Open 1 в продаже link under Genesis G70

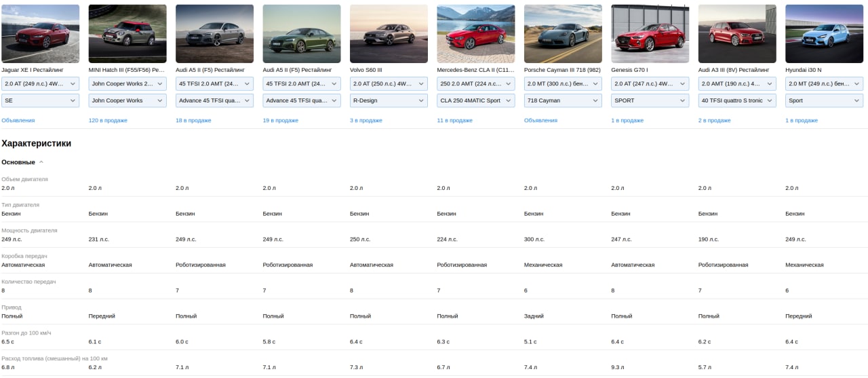tap(627, 120)
